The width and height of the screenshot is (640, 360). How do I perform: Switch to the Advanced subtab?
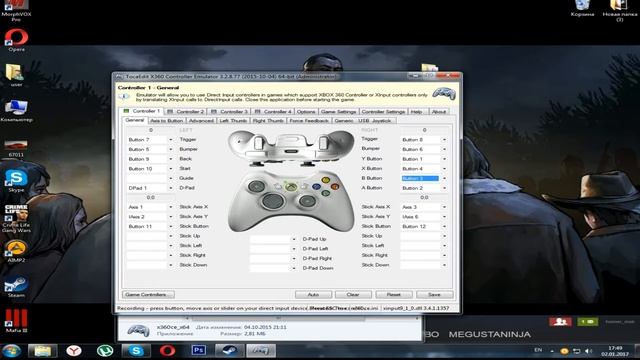pyautogui.click(x=201, y=121)
